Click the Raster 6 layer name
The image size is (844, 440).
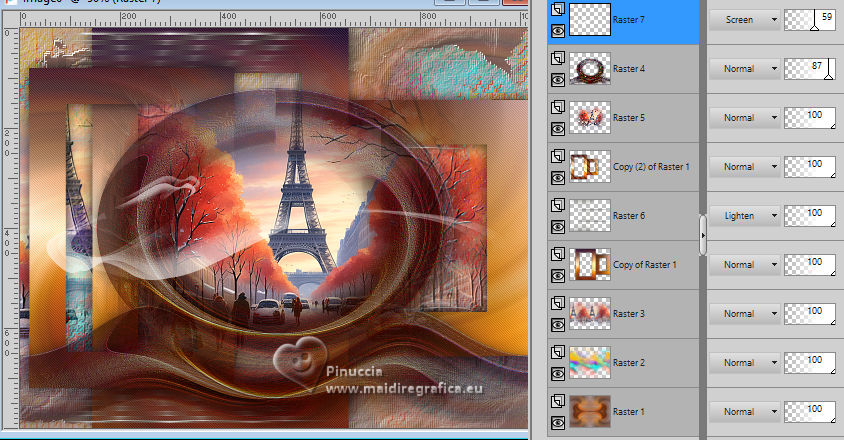coord(629,216)
